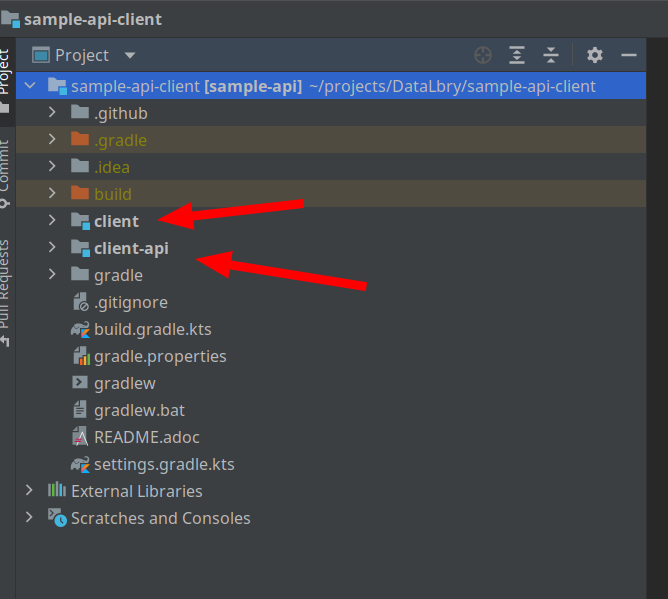The height and width of the screenshot is (599, 668).
Task: Select the gradlew.bat file
Action: 139,410
